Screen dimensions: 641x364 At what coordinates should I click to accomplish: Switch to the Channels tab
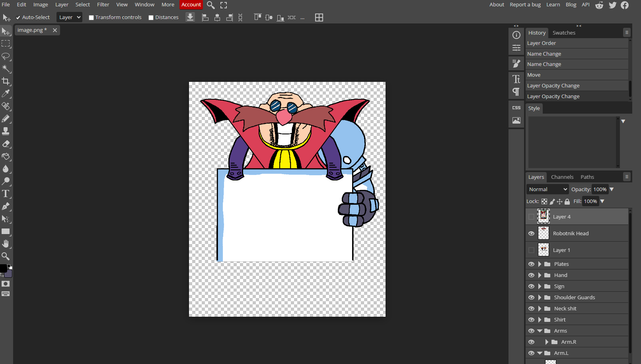(x=562, y=177)
